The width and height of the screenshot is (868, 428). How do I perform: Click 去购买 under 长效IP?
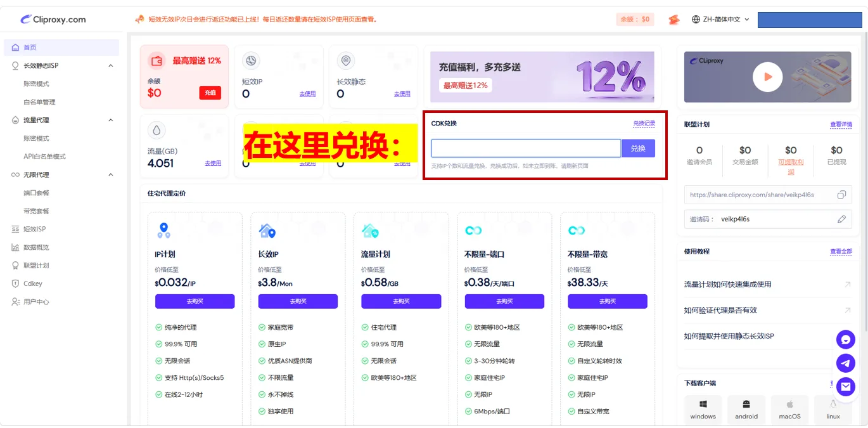[x=298, y=301]
